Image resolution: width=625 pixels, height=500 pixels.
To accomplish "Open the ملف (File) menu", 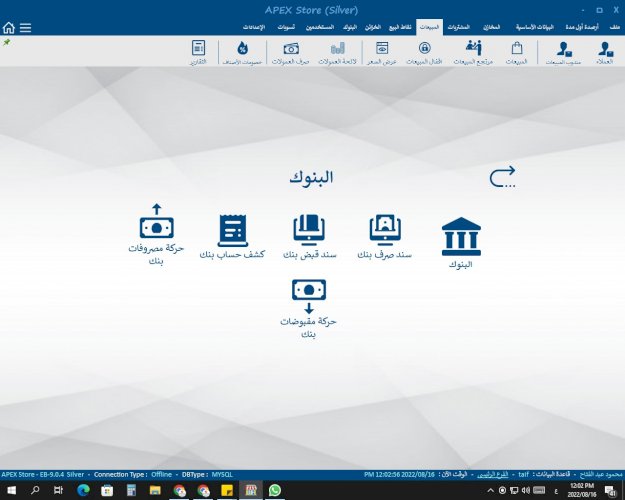I will click(615, 28).
